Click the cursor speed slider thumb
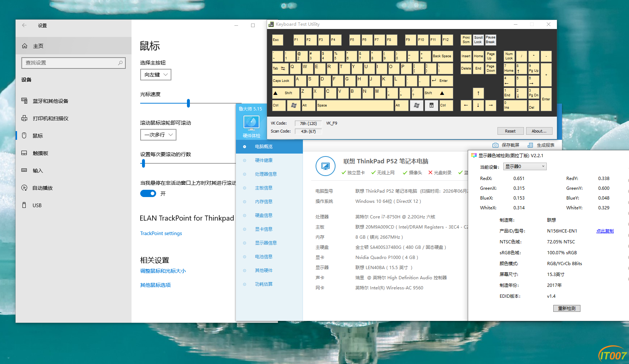This screenshot has height=364, width=629. point(188,103)
